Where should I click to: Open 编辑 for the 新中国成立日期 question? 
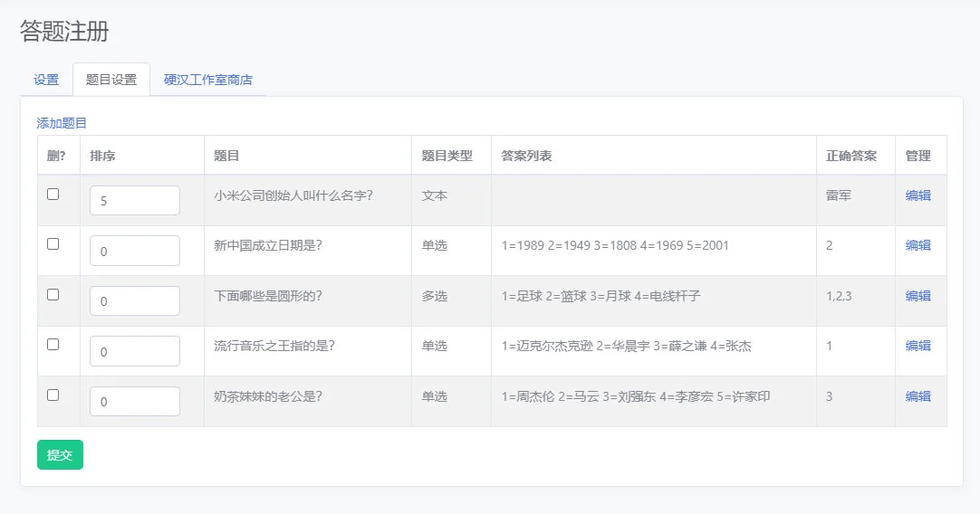(918, 245)
